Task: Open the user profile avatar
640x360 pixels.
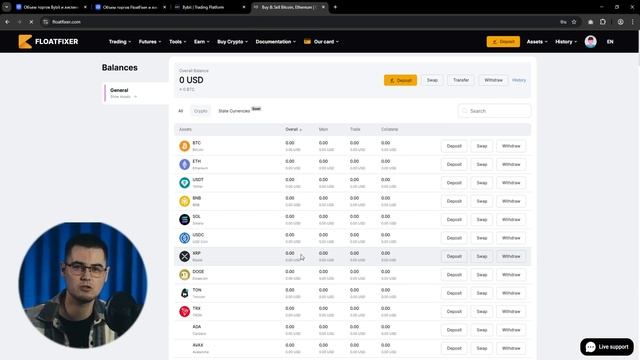Action: [x=590, y=42]
